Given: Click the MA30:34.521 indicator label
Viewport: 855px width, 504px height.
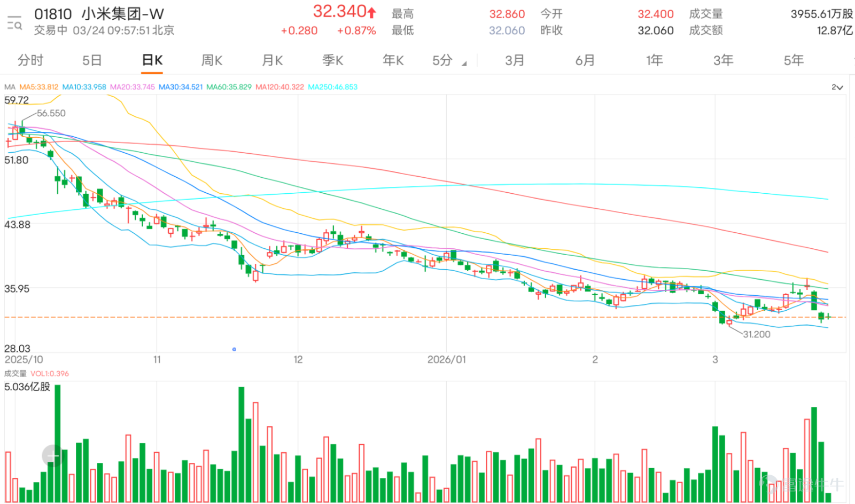Looking at the screenshot, I should click(181, 87).
